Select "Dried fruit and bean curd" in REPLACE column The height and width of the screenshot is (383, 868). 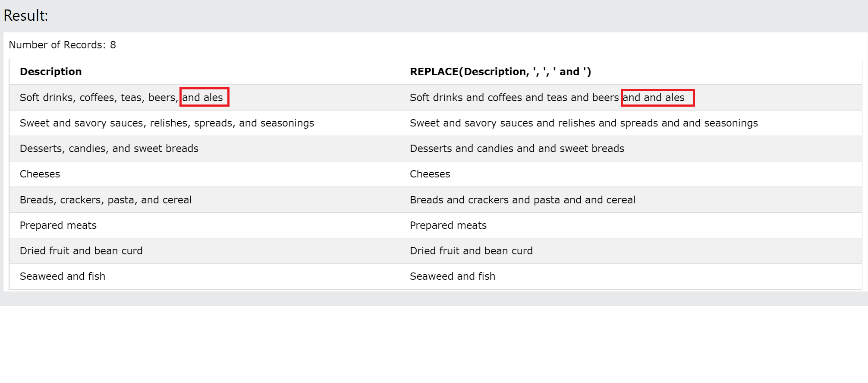pyautogui.click(x=471, y=251)
